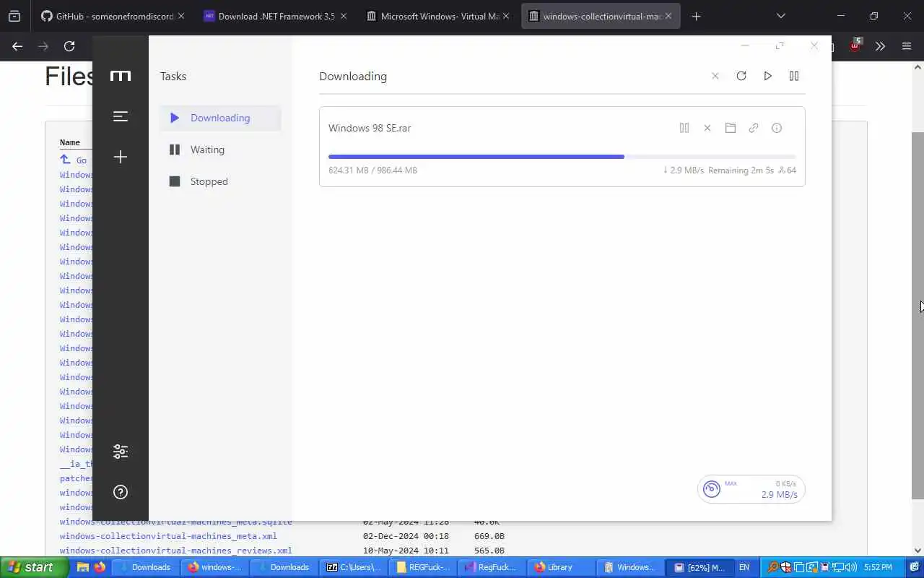Show Windows 98 SE.rar in its folder

click(731, 128)
